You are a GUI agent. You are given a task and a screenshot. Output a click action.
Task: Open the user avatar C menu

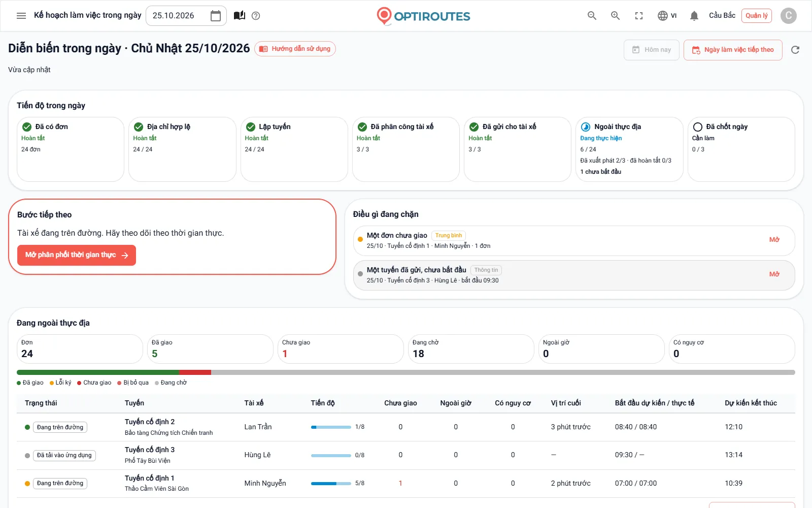point(789,16)
